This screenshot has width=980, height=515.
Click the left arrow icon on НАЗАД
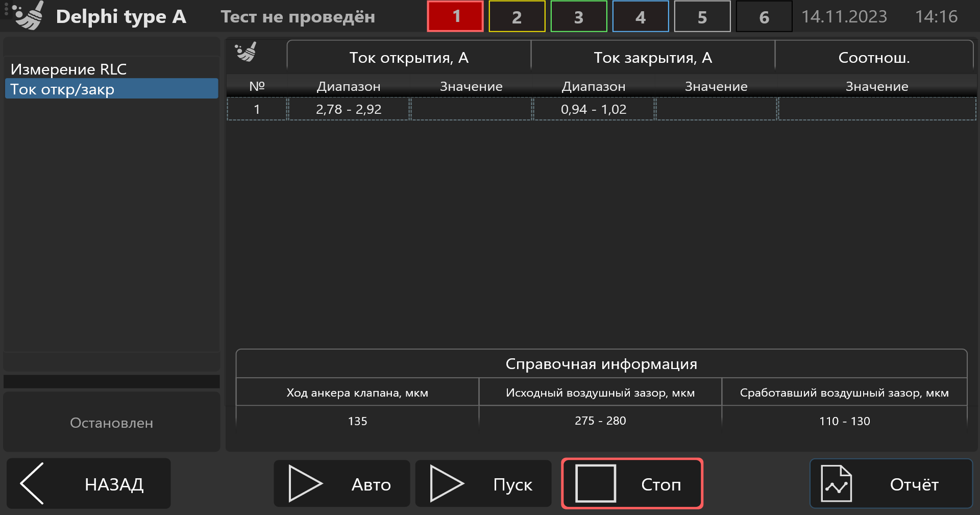point(32,483)
